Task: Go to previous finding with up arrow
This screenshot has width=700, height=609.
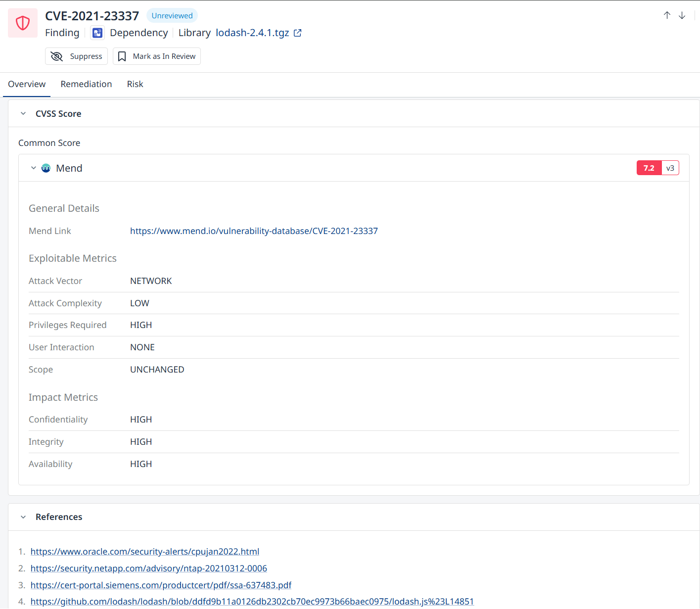Action: (667, 15)
